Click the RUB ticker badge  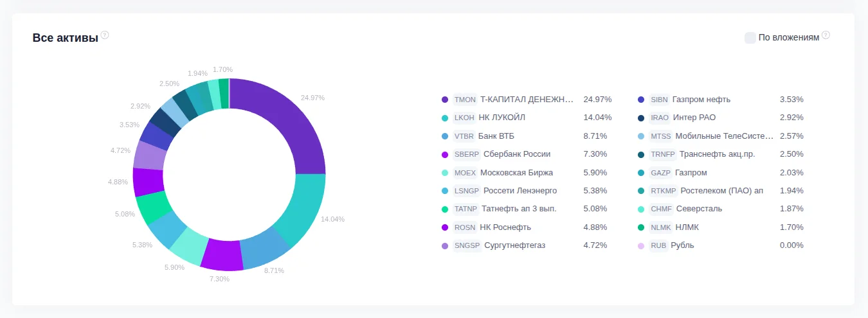pyautogui.click(x=658, y=245)
